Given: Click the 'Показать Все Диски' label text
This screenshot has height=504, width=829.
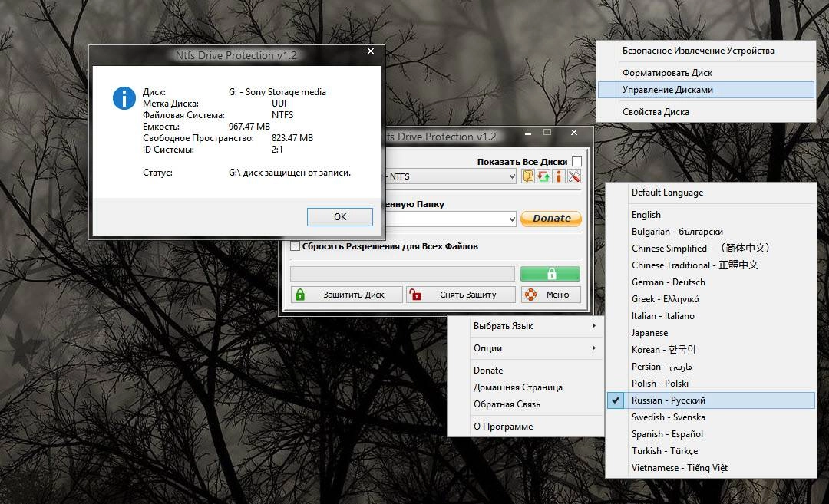Looking at the screenshot, I should point(523,162).
